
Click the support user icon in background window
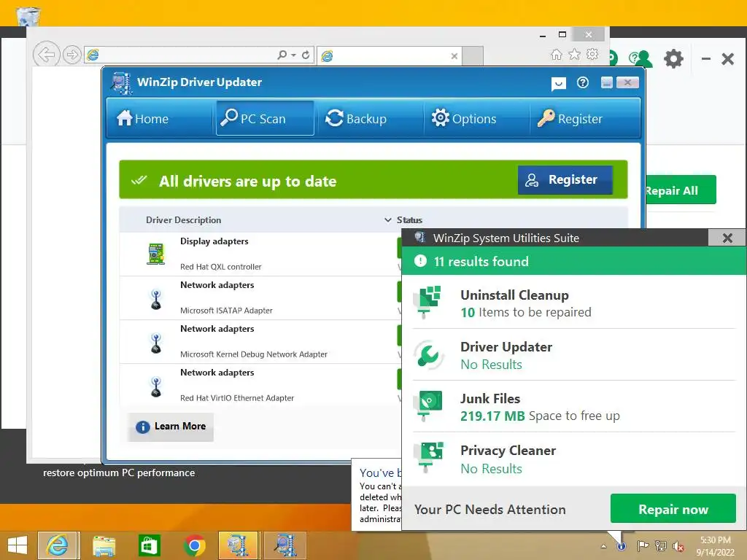pos(640,59)
